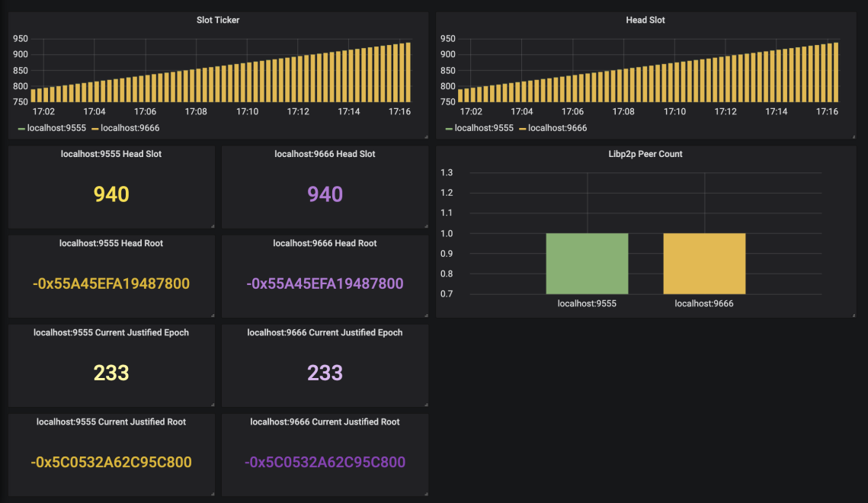The image size is (868, 503).
Task: Open the Slot Ticker panel title menu
Action: click(218, 20)
